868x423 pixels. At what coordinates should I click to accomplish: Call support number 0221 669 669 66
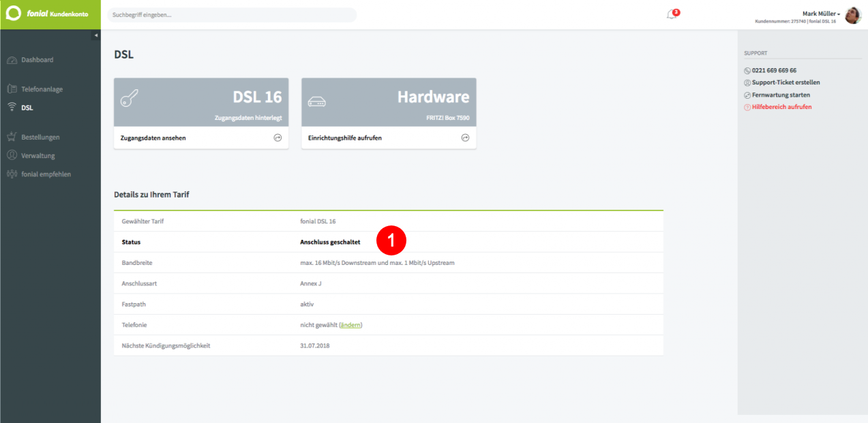coord(774,70)
